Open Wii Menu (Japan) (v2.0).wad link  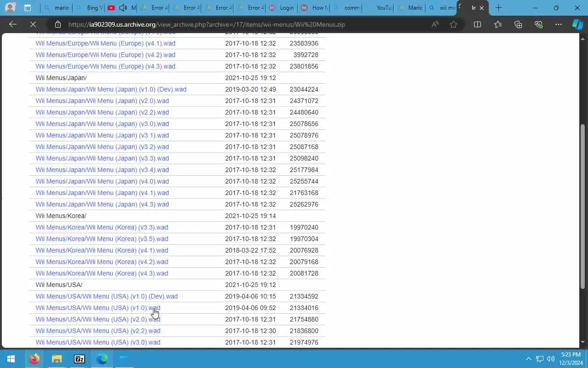[x=102, y=101]
